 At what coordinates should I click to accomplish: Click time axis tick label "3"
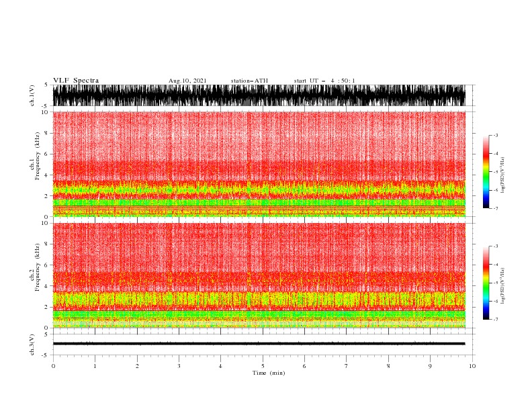point(179,366)
